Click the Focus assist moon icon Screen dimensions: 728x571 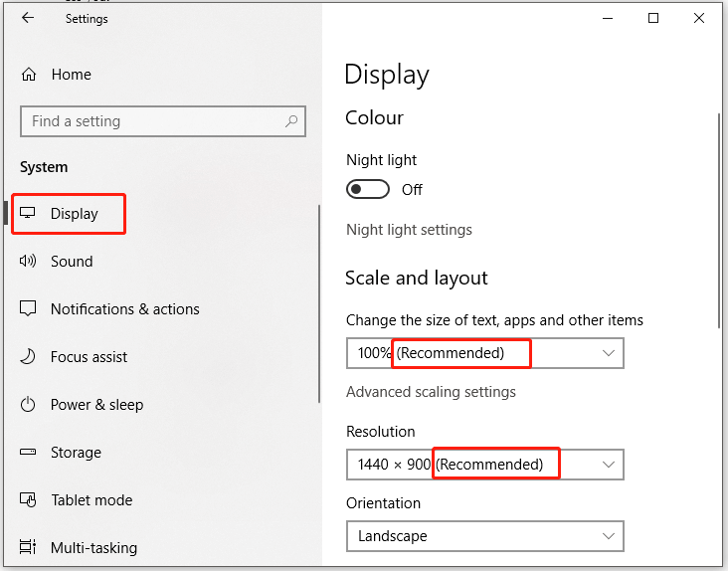coord(28,356)
